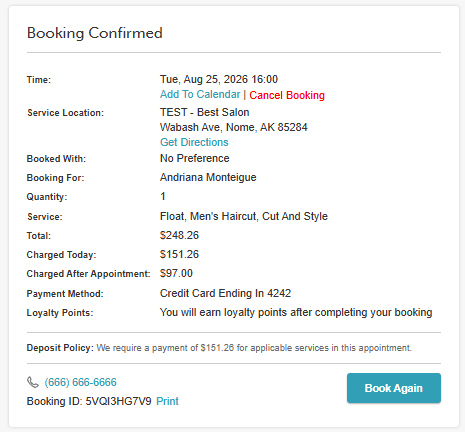Screen dimensions: 465x432
Task: Click the $97.00 charged after appointment
Action: (176, 273)
